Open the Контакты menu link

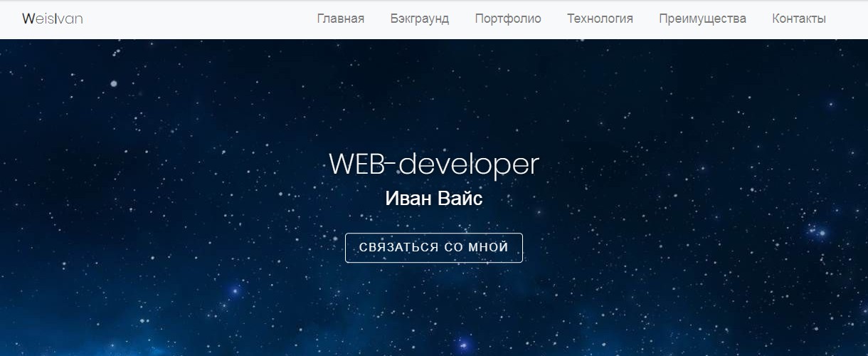pyautogui.click(x=799, y=19)
